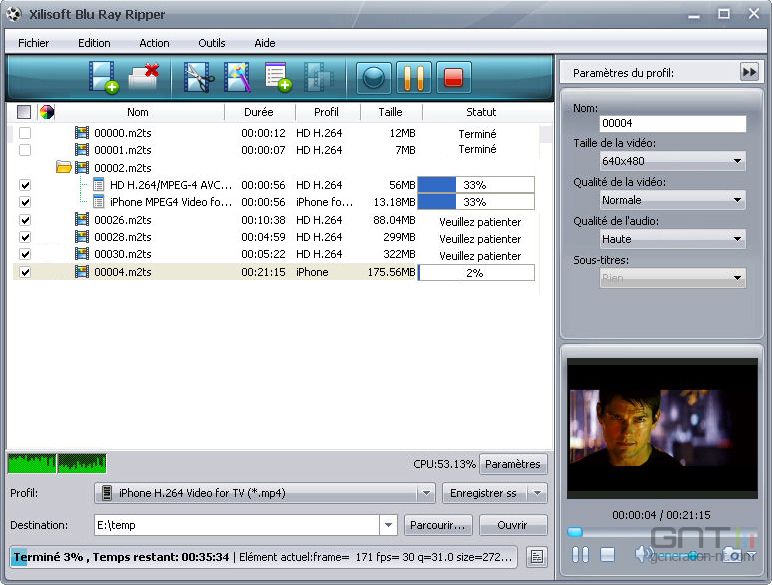Sort by the Nom column header
772x585 pixels.
tap(138, 112)
